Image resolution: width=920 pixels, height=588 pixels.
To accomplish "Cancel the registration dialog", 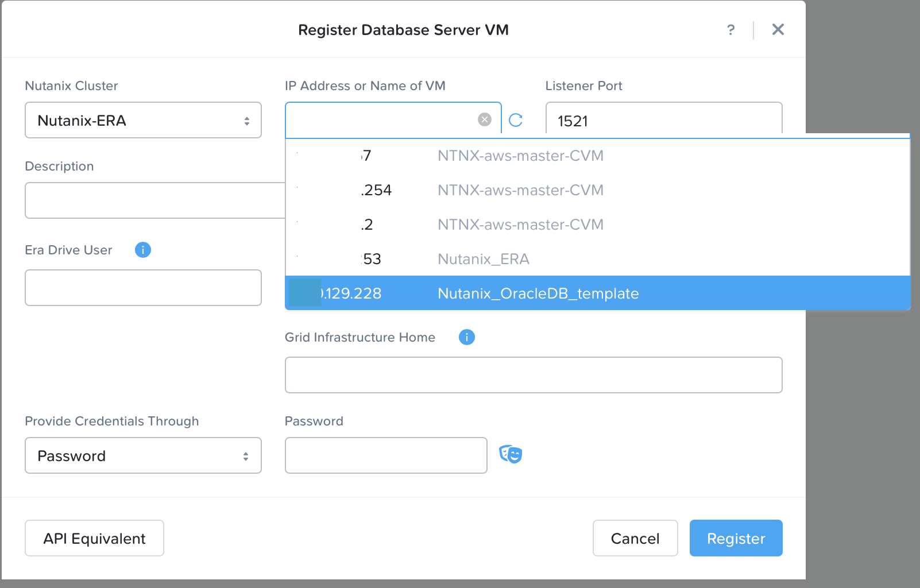I will [635, 538].
